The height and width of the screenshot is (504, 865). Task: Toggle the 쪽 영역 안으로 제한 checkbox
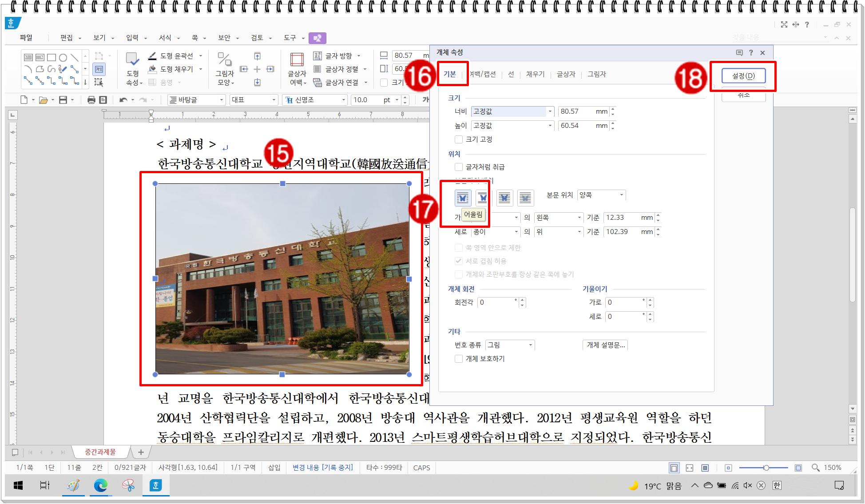point(459,248)
